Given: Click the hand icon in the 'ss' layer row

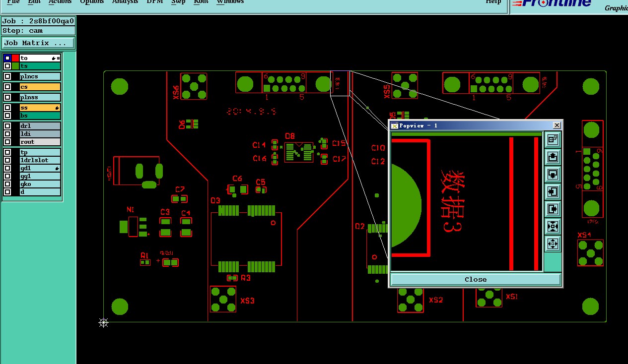Looking at the screenshot, I should click(x=57, y=108).
